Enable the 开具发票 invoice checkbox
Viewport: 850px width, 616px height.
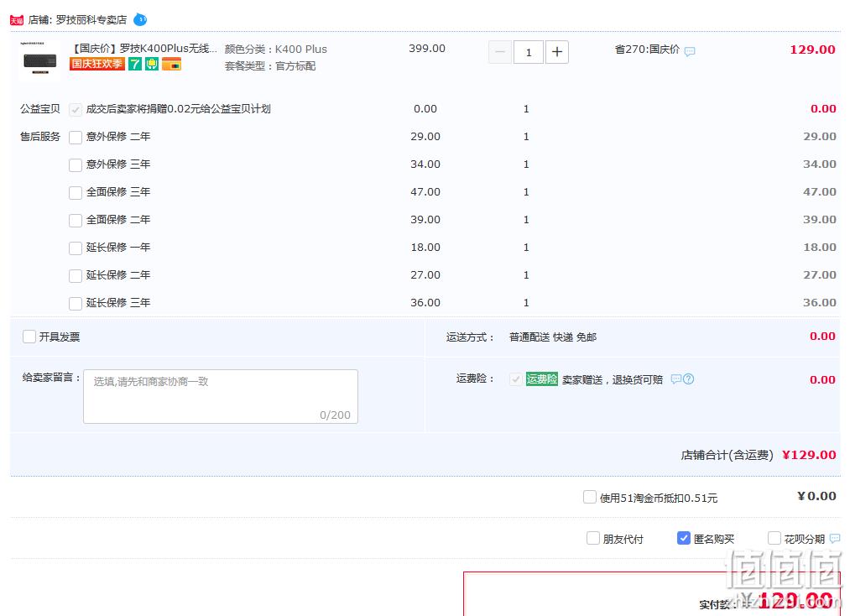29,337
